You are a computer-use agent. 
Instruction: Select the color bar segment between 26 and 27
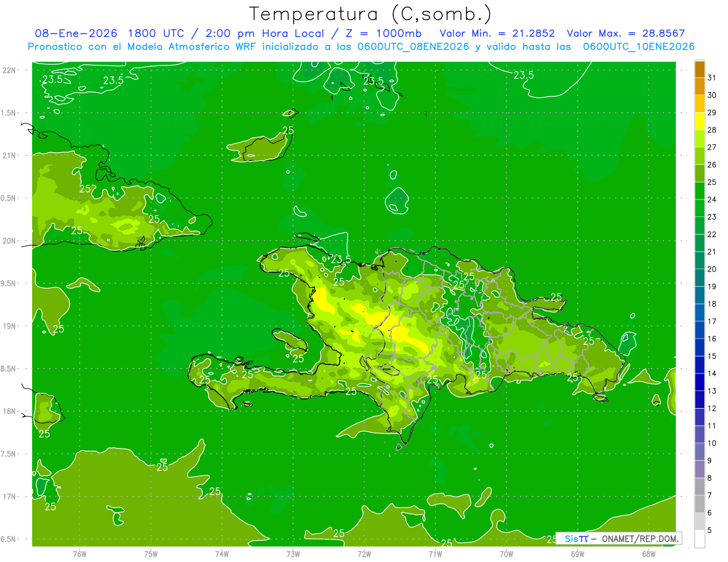click(x=699, y=156)
